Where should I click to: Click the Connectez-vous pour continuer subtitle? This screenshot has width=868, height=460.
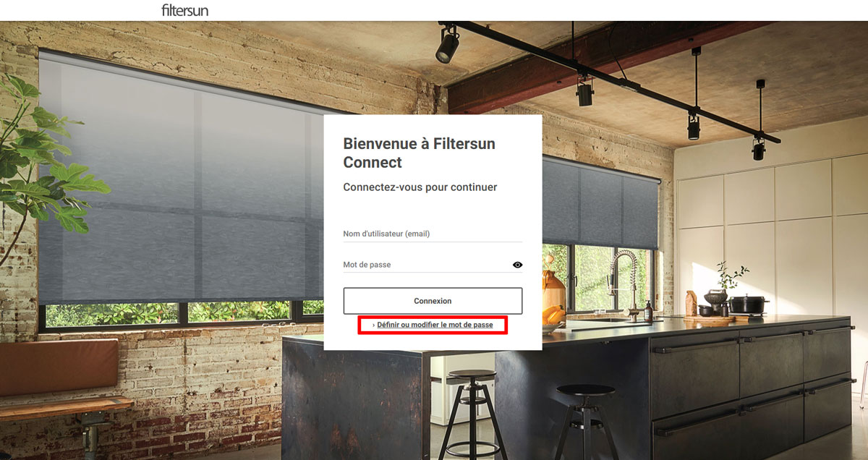point(420,187)
